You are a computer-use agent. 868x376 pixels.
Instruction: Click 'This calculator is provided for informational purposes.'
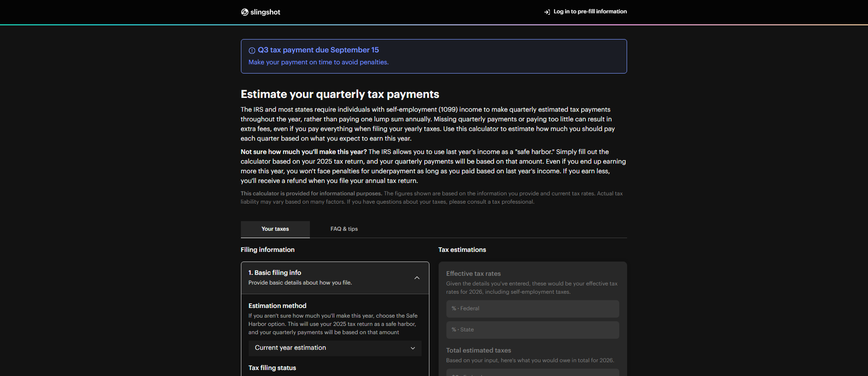(x=311, y=194)
